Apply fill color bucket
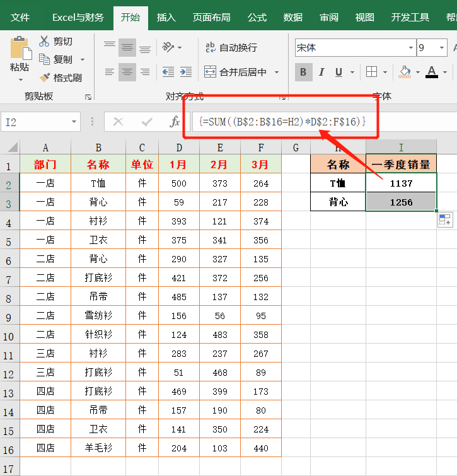This screenshot has height=476, width=457. point(405,72)
